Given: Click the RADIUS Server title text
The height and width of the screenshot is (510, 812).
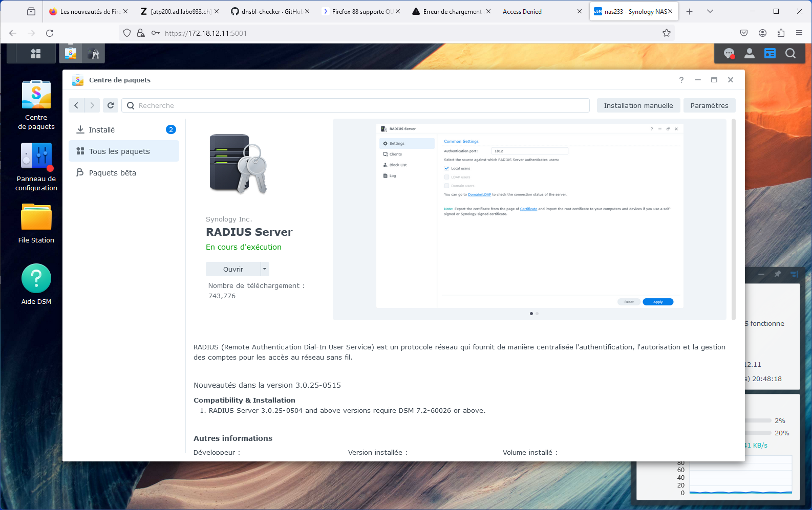Looking at the screenshot, I should [x=249, y=232].
